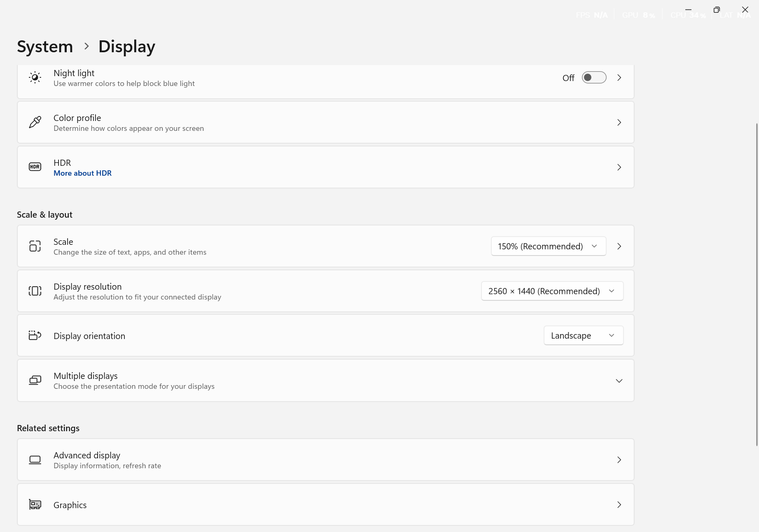
Task: Open HDR settings chevron
Action: [x=619, y=167]
